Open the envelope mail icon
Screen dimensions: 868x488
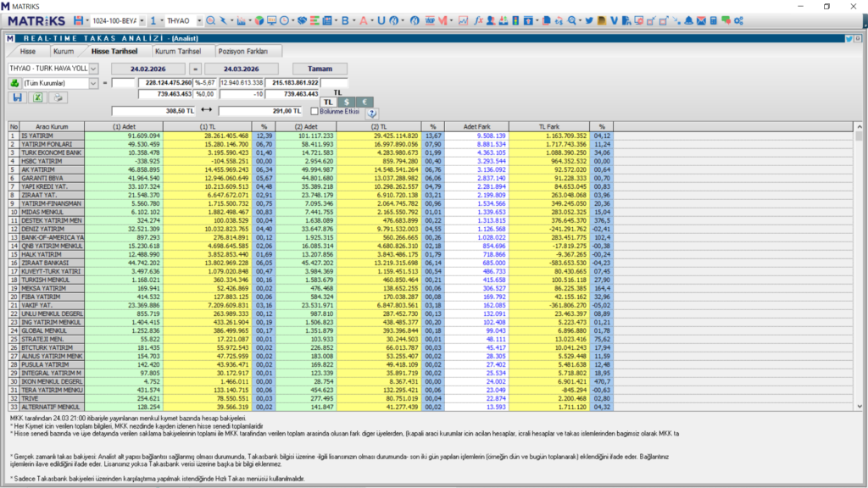pyautogui.click(x=701, y=20)
